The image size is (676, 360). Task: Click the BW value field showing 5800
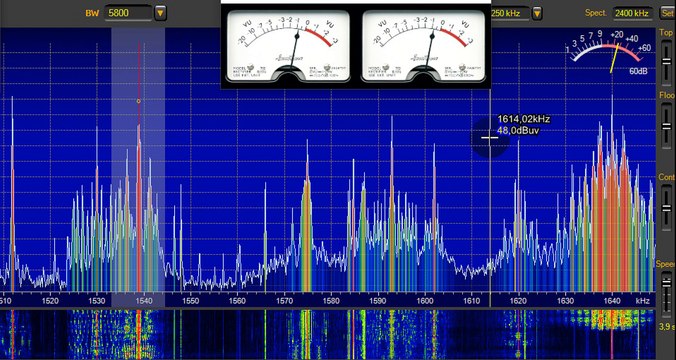click(x=128, y=13)
